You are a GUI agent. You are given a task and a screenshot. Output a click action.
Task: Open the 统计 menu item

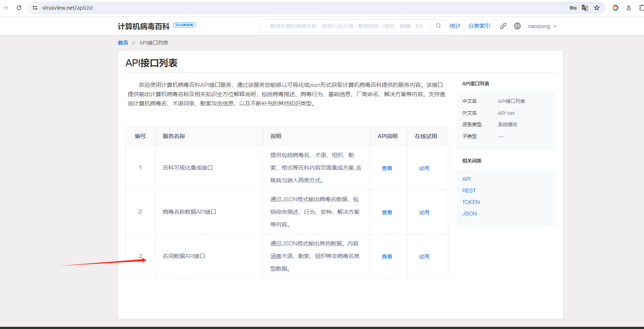(x=455, y=26)
